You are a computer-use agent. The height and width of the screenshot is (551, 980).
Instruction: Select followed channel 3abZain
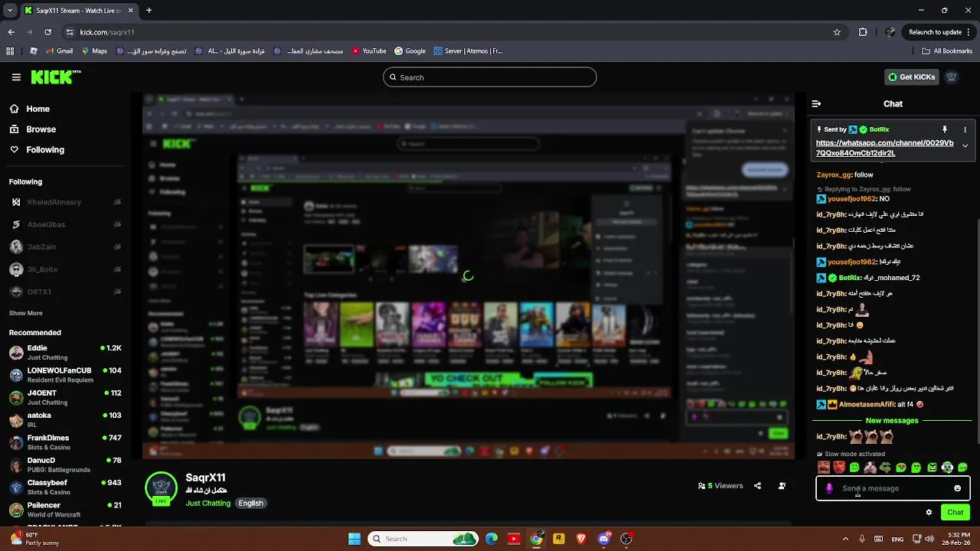point(66,247)
